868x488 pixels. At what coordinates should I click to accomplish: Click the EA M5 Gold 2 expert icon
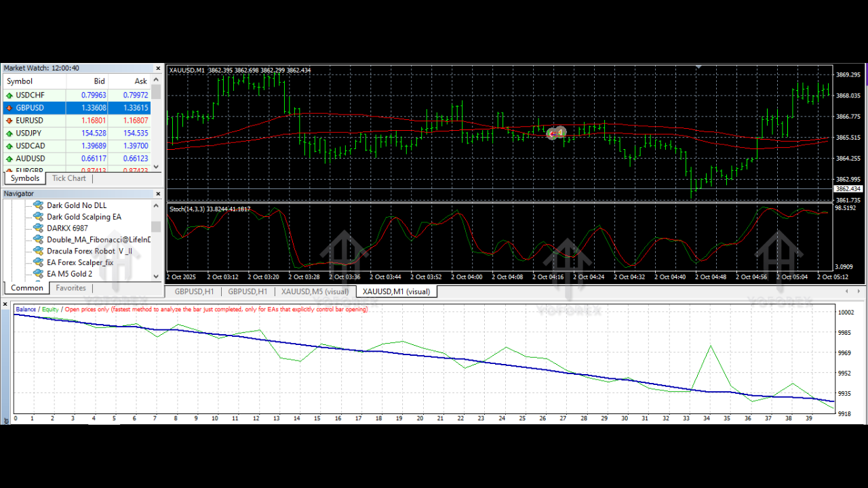click(38, 274)
